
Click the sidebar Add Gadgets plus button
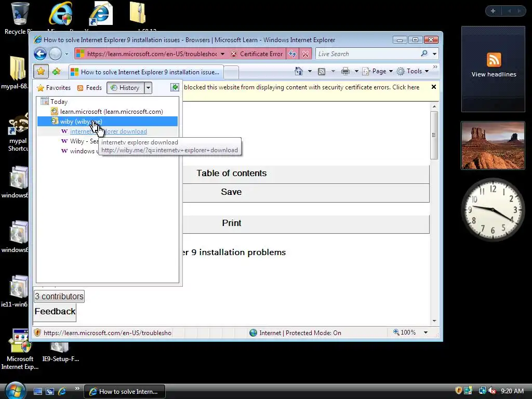pyautogui.click(x=493, y=11)
